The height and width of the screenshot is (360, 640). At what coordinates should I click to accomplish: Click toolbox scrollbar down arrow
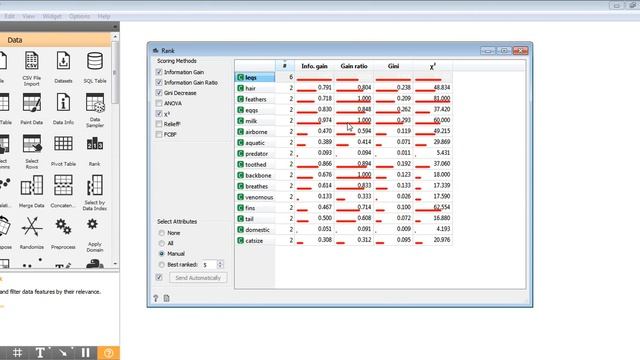[115, 263]
